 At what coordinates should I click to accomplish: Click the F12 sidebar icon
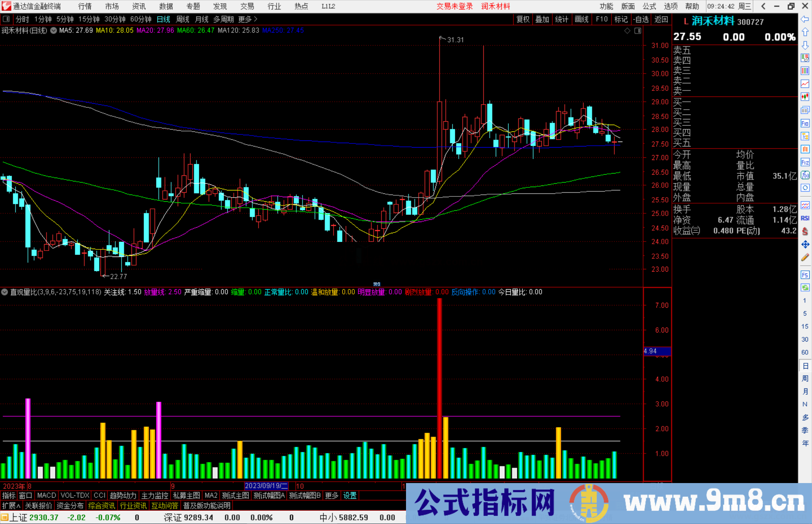coord(805,162)
